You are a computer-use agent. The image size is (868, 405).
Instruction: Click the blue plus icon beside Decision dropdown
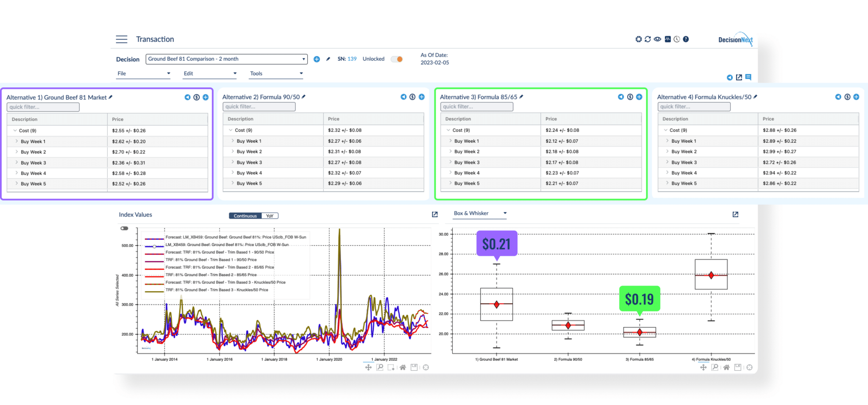coord(317,59)
